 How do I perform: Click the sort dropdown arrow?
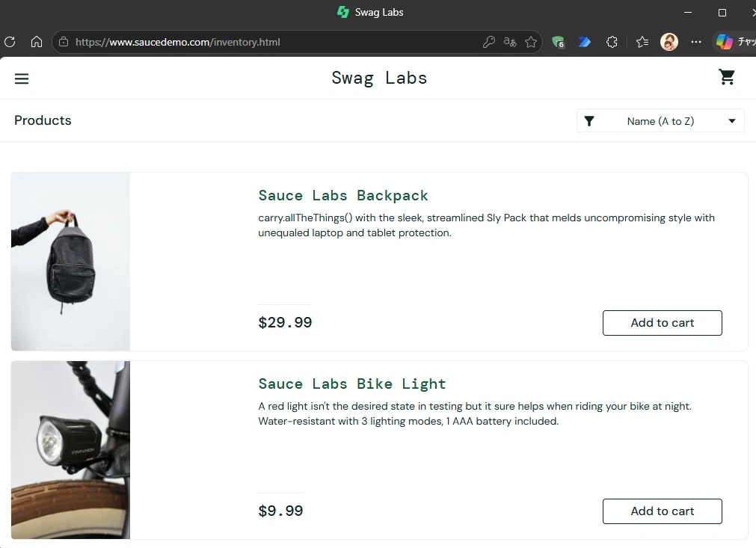click(x=732, y=121)
